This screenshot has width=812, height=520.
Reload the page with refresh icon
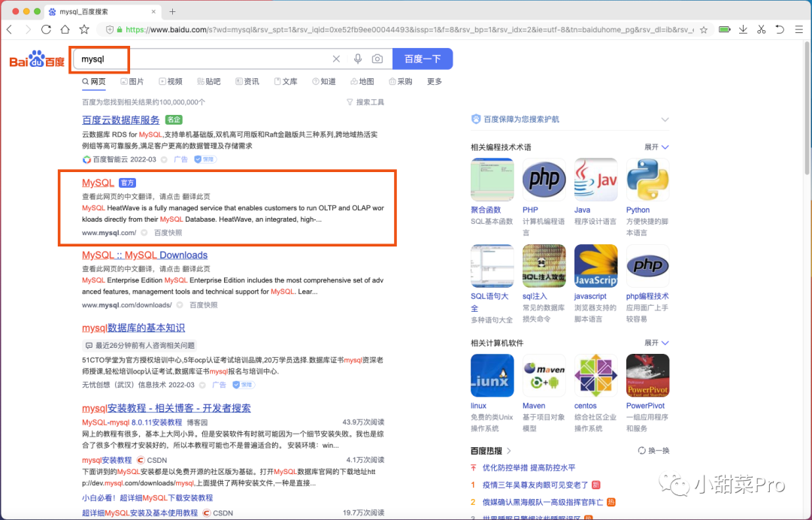[46, 29]
